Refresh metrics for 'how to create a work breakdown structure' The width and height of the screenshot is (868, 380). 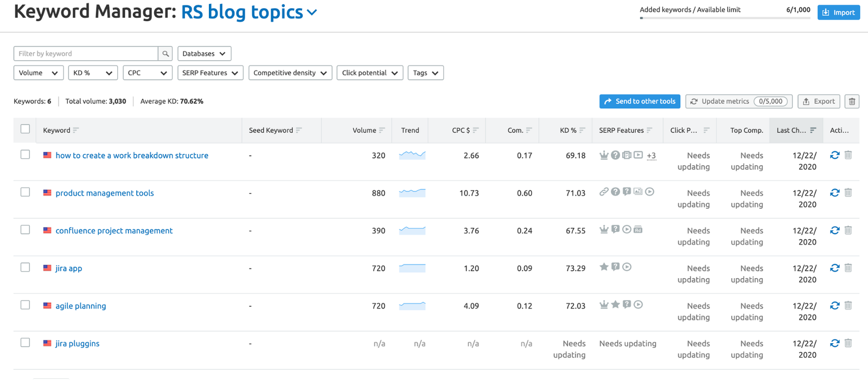tap(835, 155)
